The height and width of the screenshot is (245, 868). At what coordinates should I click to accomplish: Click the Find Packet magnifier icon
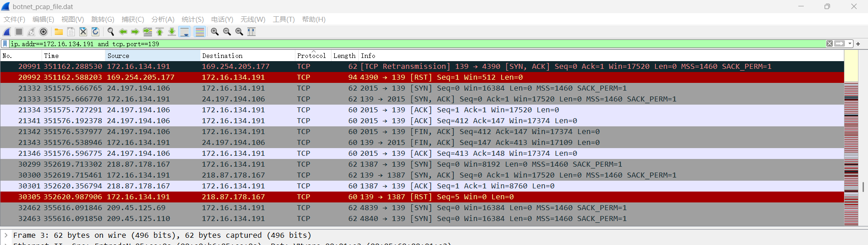(x=110, y=32)
